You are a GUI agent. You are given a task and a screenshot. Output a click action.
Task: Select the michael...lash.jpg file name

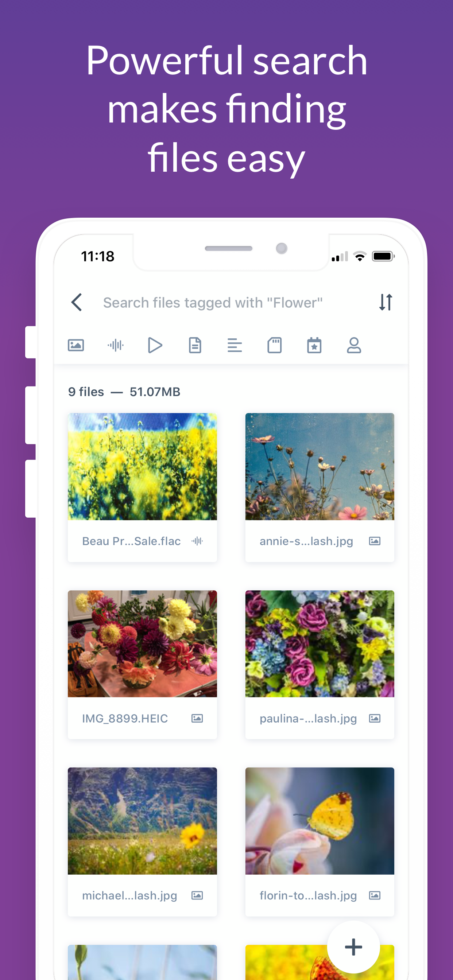pyautogui.click(x=130, y=895)
